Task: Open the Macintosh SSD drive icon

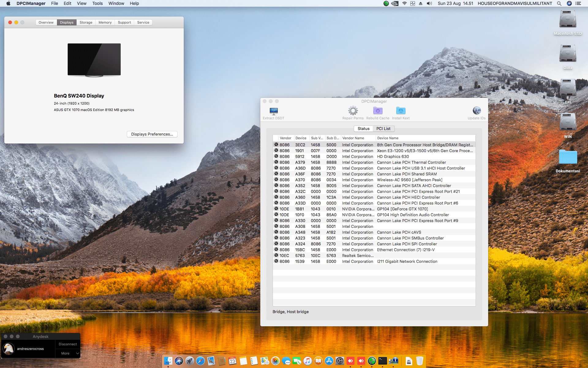Action: click(567, 20)
